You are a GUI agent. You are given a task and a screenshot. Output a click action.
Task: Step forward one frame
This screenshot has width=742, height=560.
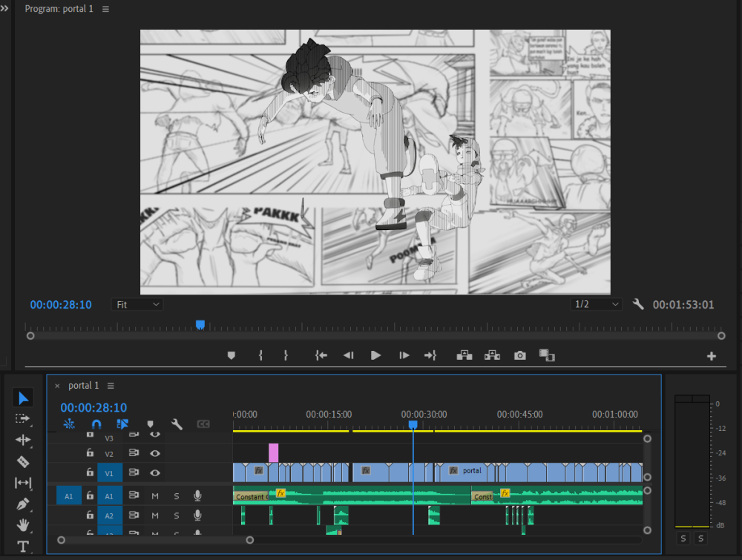click(404, 355)
